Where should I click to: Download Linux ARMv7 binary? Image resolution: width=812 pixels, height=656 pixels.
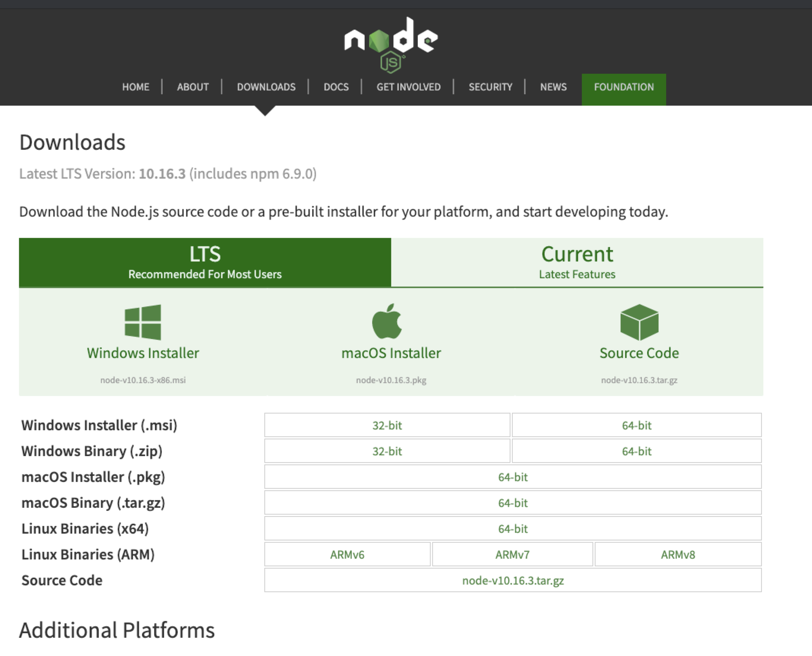tap(512, 555)
